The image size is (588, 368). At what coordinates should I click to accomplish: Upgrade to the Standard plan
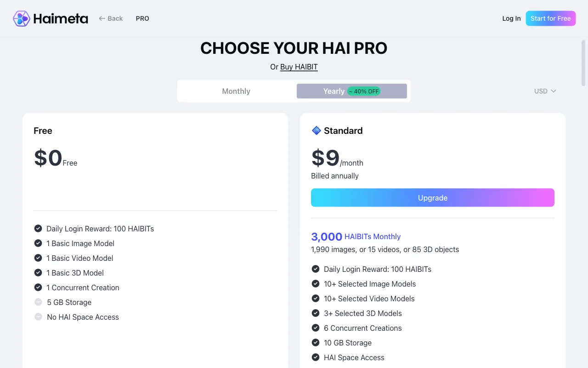(x=433, y=198)
